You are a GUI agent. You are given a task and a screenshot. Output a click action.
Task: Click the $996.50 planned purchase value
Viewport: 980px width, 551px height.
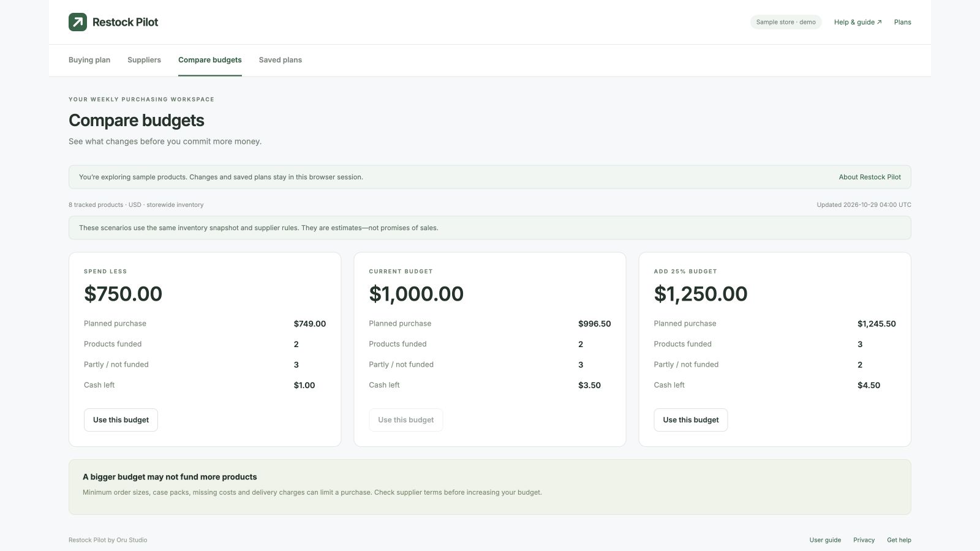595,324
